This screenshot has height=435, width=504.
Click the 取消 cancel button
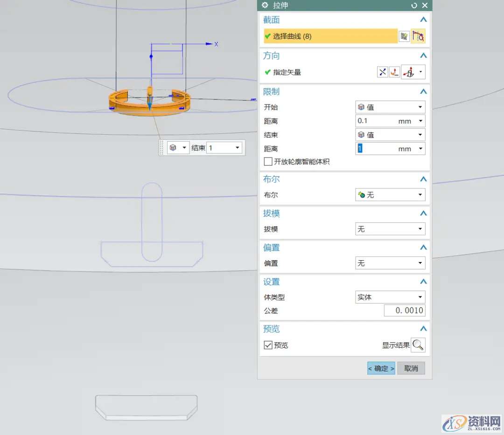click(x=411, y=368)
